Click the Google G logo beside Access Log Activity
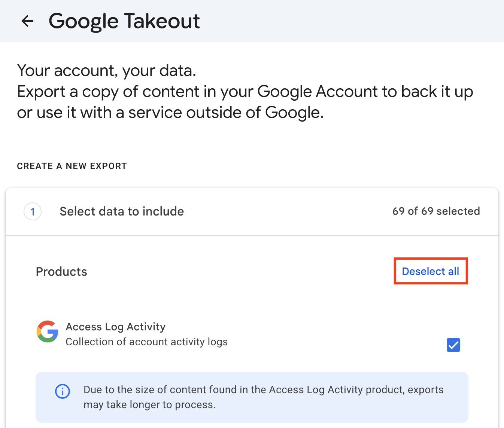The height and width of the screenshot is (428, 504). pyautogui.click(x=47, y=332)
